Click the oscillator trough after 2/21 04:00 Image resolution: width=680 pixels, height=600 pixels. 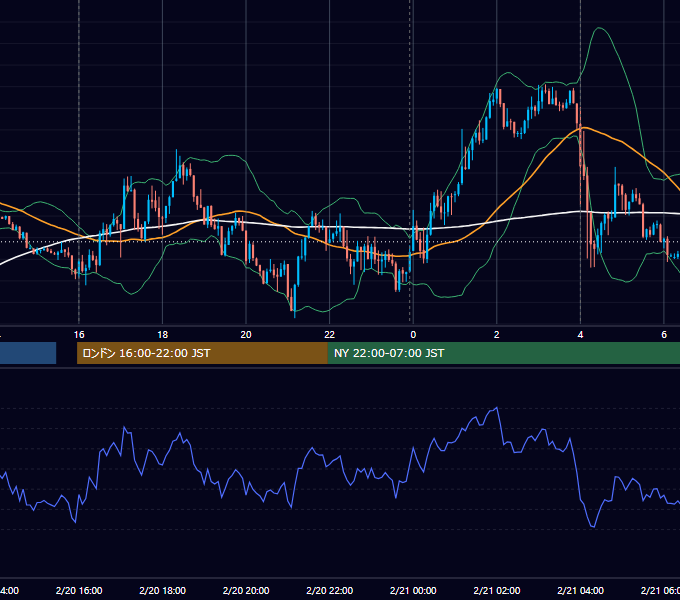tap(593, 527)
